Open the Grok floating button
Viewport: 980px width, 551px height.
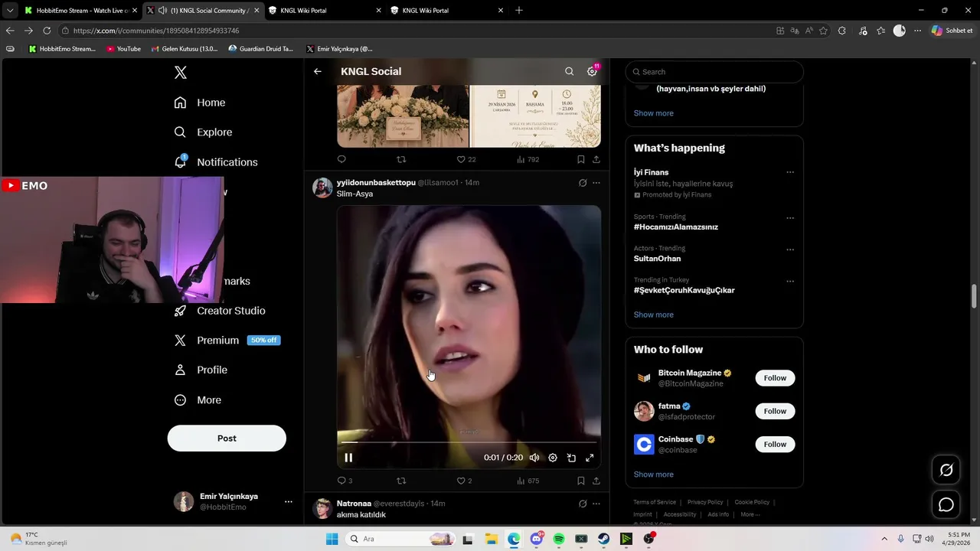coord(946,470)
